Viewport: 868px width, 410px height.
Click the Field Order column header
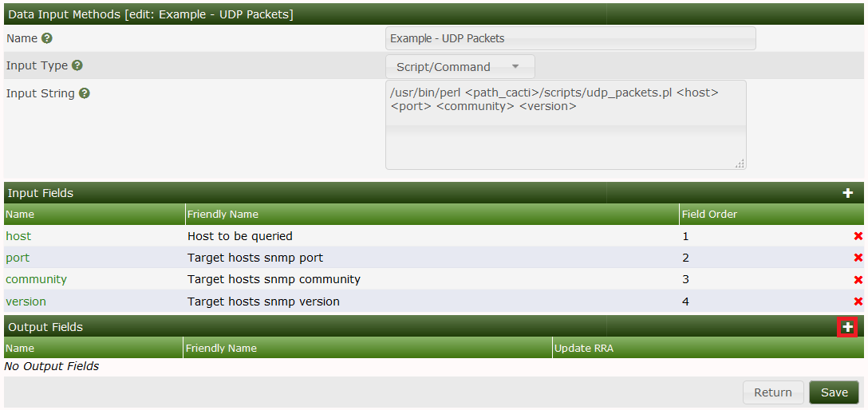(x=709, y=214)
